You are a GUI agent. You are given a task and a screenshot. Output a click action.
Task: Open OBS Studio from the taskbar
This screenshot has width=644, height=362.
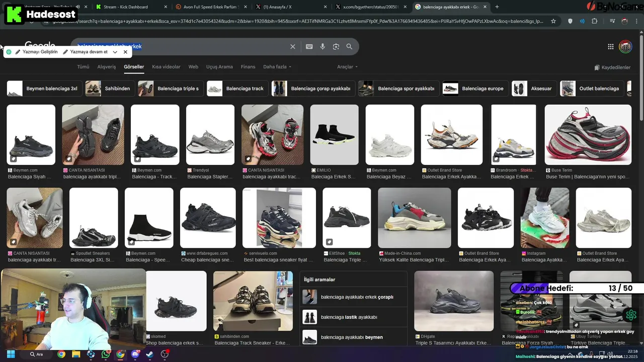tap(165, 354)
